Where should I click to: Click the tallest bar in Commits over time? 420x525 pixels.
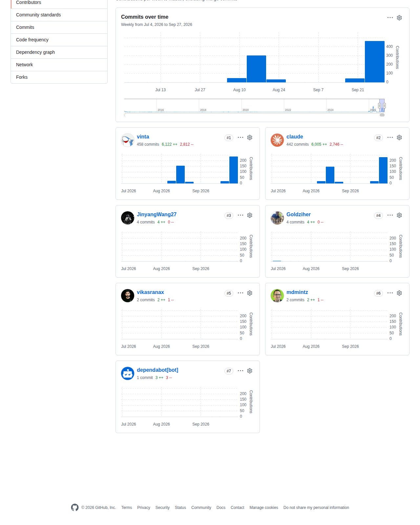(374, 62)
